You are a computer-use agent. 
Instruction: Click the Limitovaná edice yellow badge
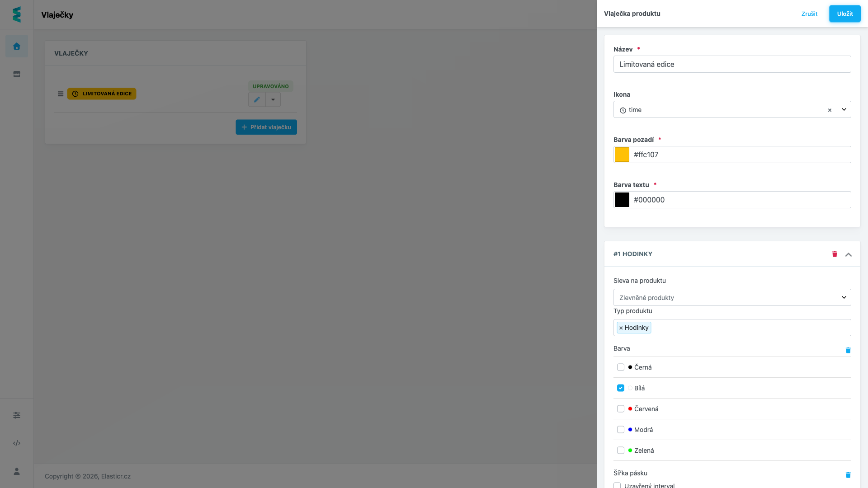(x=102, y=94)
